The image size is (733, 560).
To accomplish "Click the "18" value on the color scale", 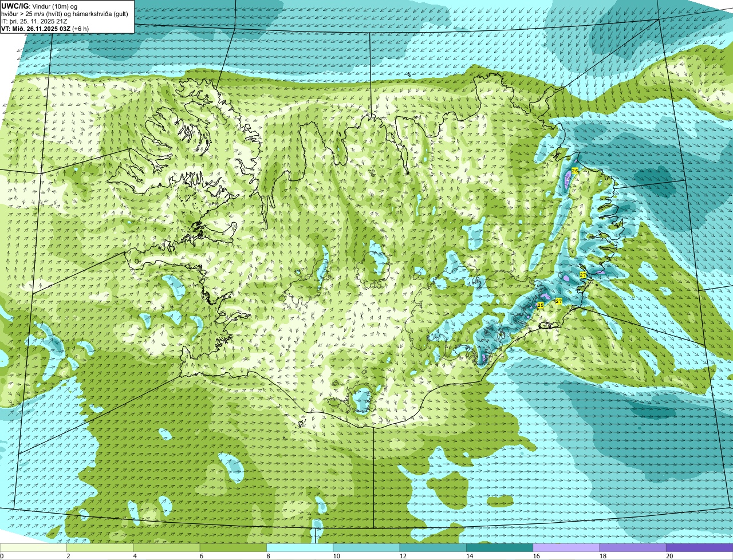I will pos(603,556).
